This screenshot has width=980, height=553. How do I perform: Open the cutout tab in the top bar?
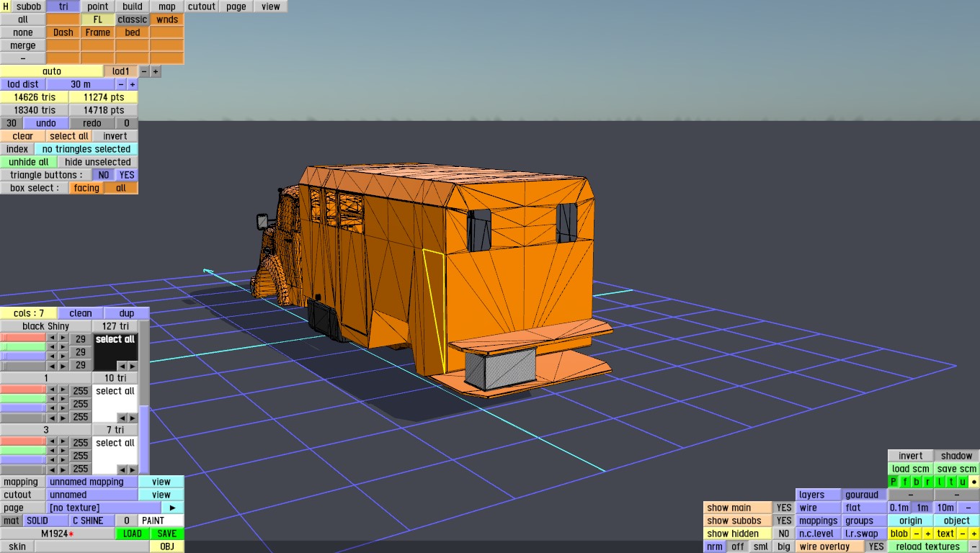202,6
